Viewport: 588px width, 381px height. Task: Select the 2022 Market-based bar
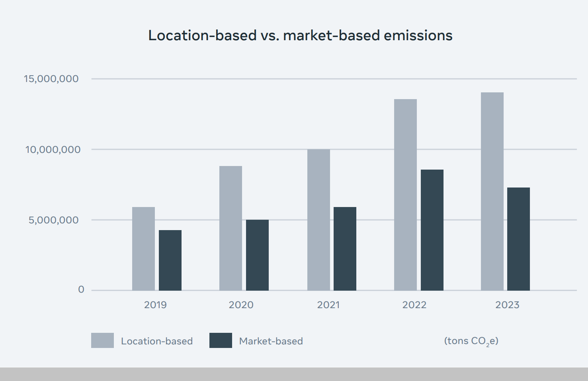[432, 230]
